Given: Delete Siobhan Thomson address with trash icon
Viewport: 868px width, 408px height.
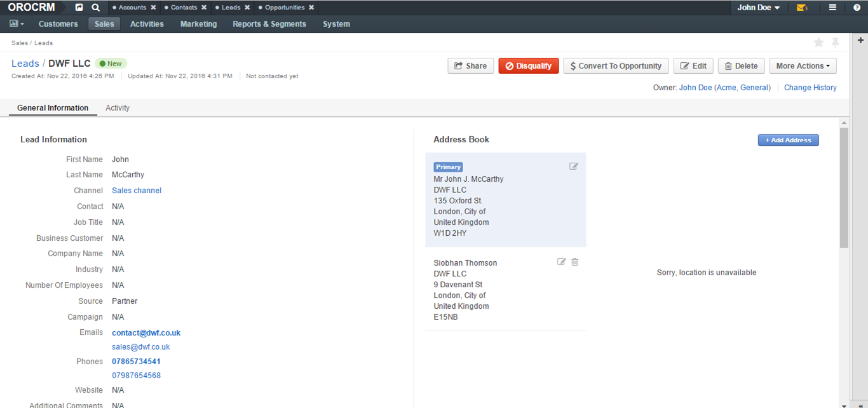Looking at the screenshot, I should [575, 262].
